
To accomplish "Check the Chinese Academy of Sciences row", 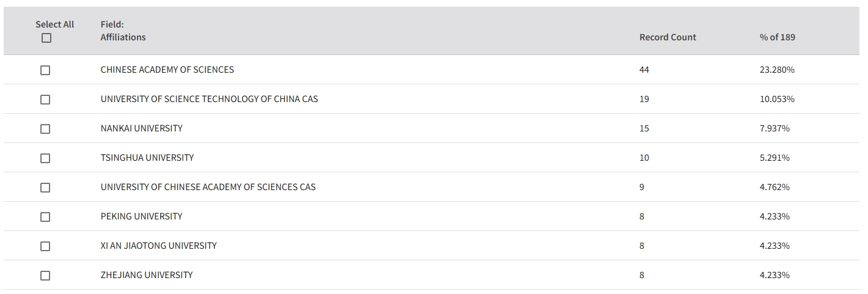I will coord(45,70).
